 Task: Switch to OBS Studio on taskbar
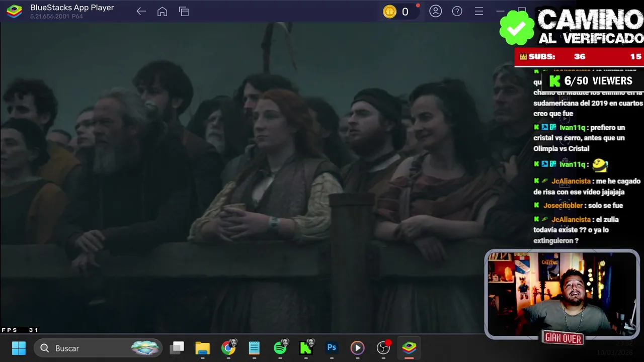point(383,348)
